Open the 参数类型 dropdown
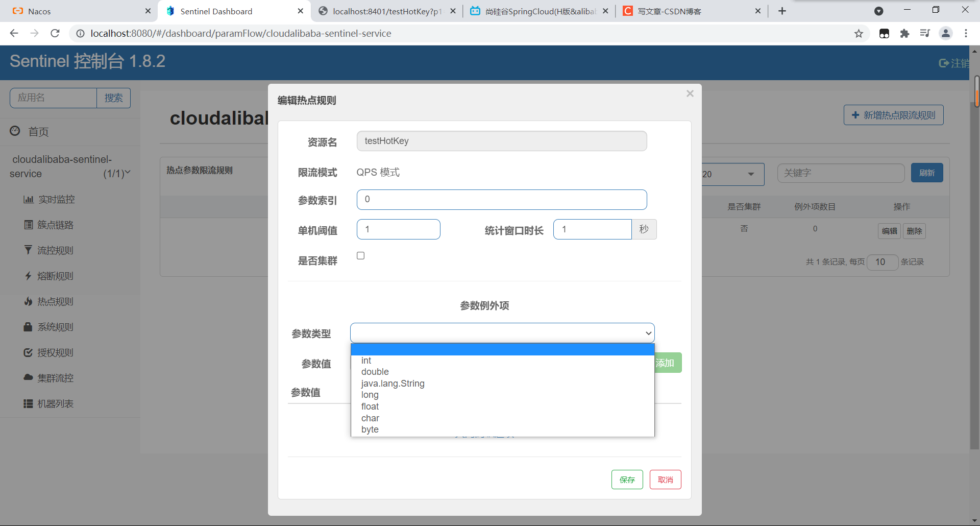Image resolution: width=980 pixels, height=526 pixels. tap(502, 333)
